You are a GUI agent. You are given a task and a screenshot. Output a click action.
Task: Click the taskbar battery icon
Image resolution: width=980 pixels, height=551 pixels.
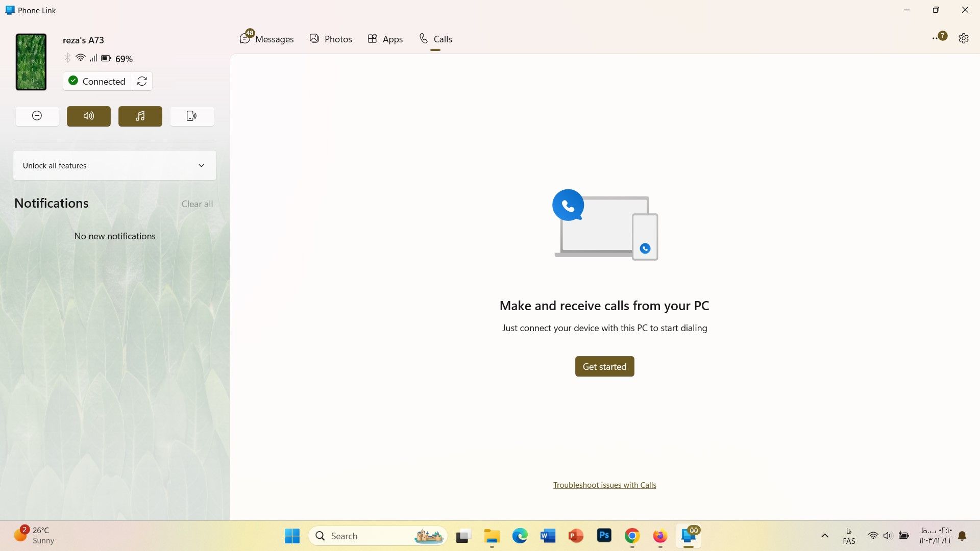tap(904, 536)
